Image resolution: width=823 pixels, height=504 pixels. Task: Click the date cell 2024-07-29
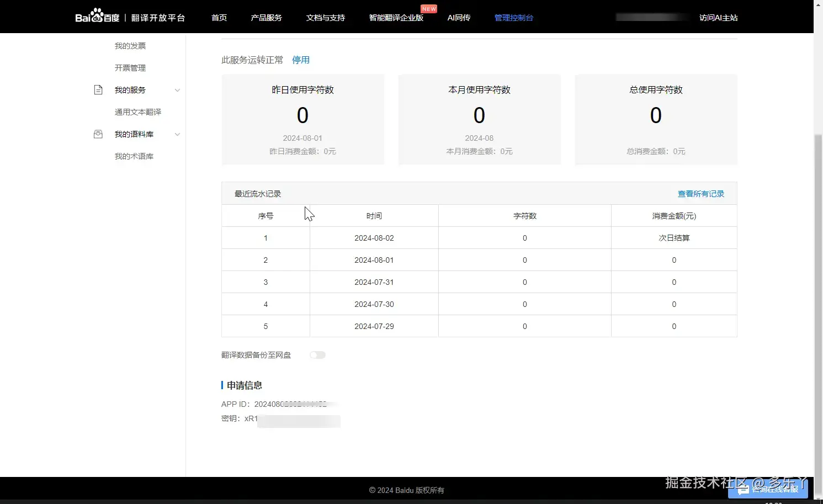point(374,326)
